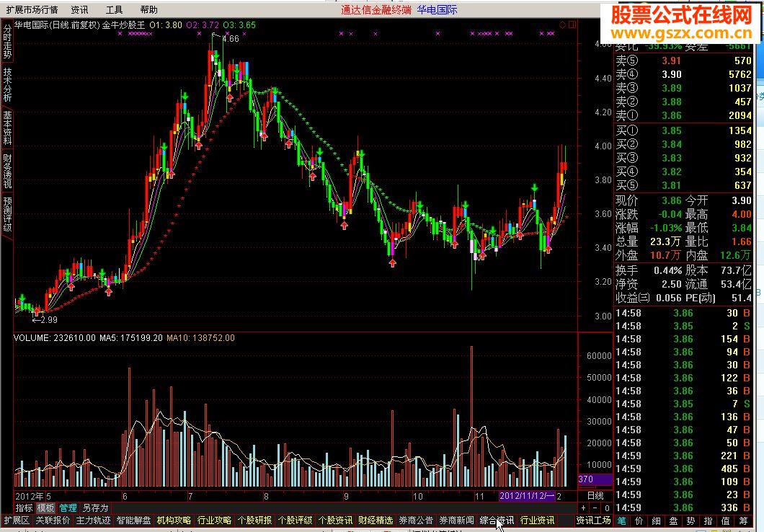Click the diamond icon above the chart
The image size is (764, 532).
pyautogui.click(x=562, y=25)
